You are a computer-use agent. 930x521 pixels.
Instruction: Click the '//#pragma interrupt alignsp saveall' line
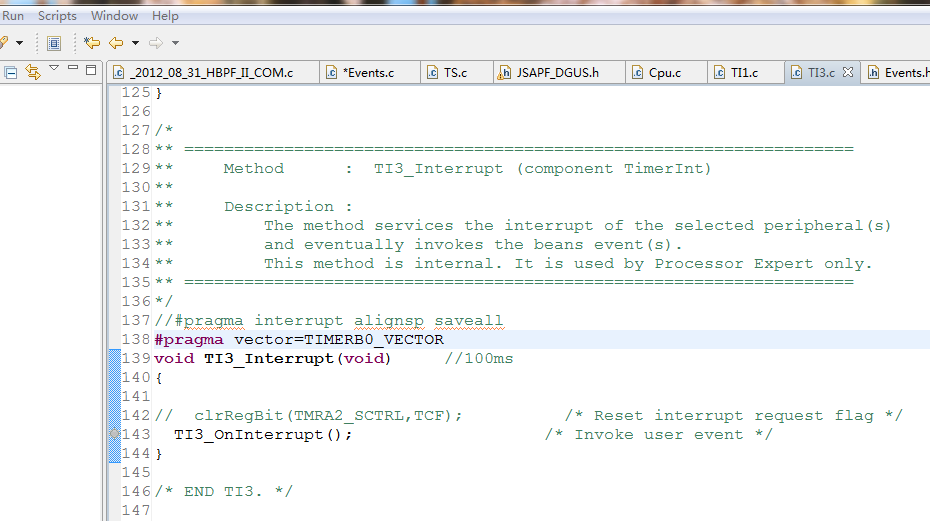point(329,320)
